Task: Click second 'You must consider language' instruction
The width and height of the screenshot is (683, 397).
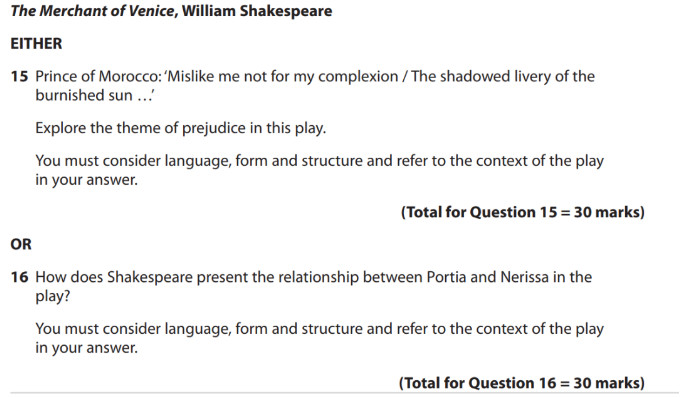Action: 319,338
